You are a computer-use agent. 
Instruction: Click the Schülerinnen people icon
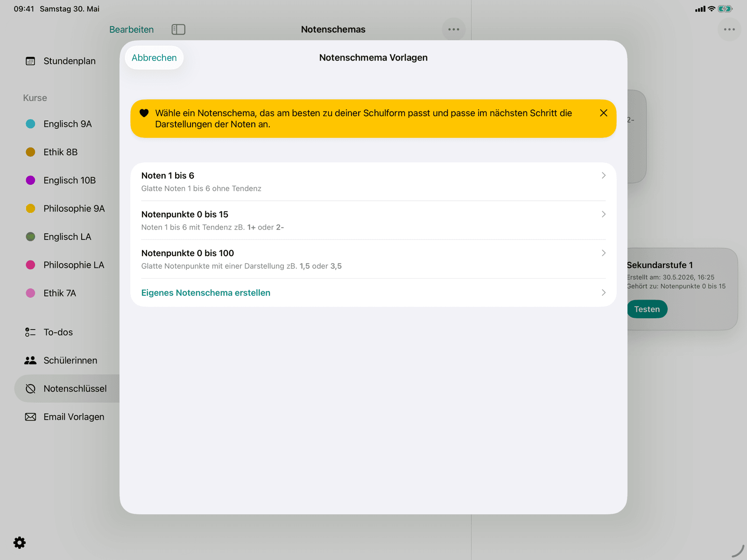tap(30, 360)
